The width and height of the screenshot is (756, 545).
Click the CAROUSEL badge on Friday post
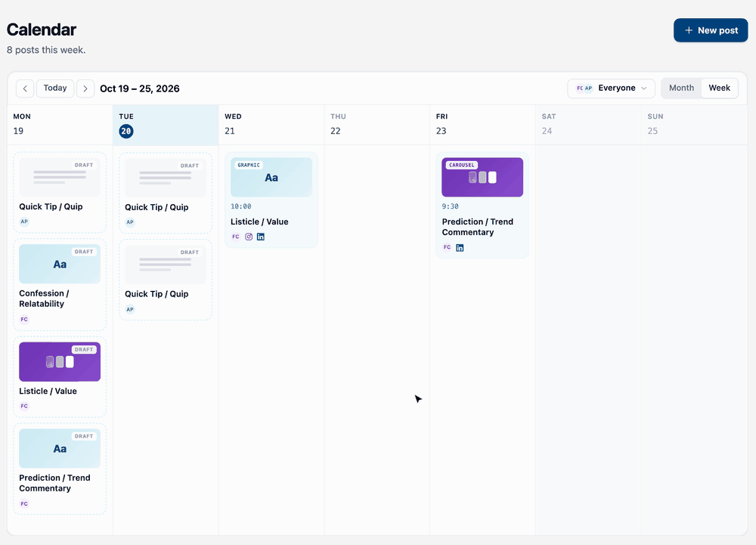tap(462, 165)
